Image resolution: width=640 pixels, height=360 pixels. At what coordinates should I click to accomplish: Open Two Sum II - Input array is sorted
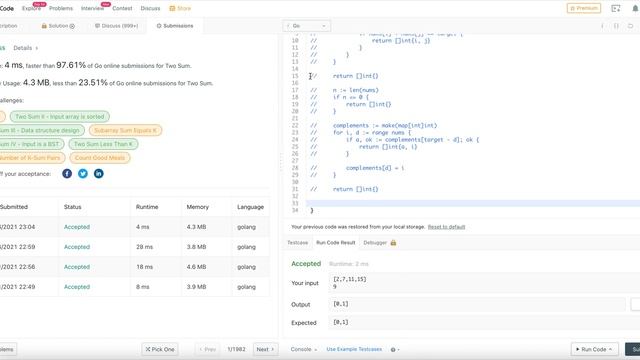(x=60, y=116)
